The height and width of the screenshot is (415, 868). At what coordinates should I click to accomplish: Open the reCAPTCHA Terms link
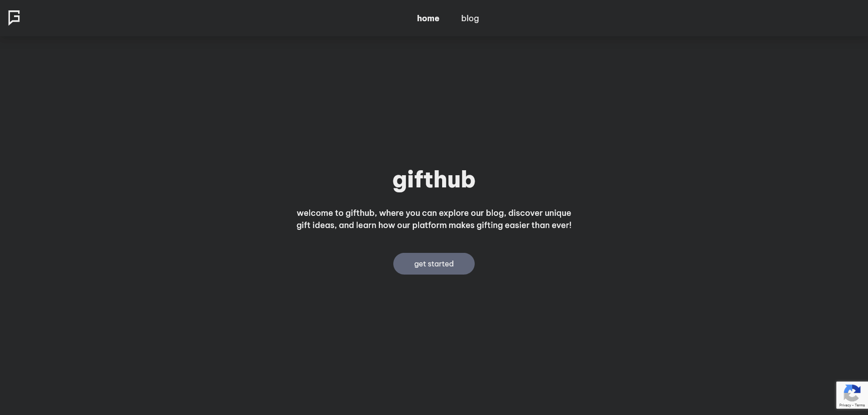[860, 406]
